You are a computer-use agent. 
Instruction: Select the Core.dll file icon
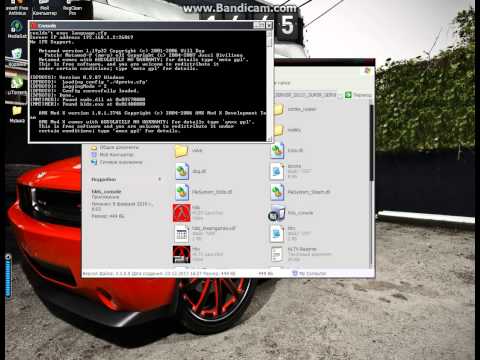point(278,151)
